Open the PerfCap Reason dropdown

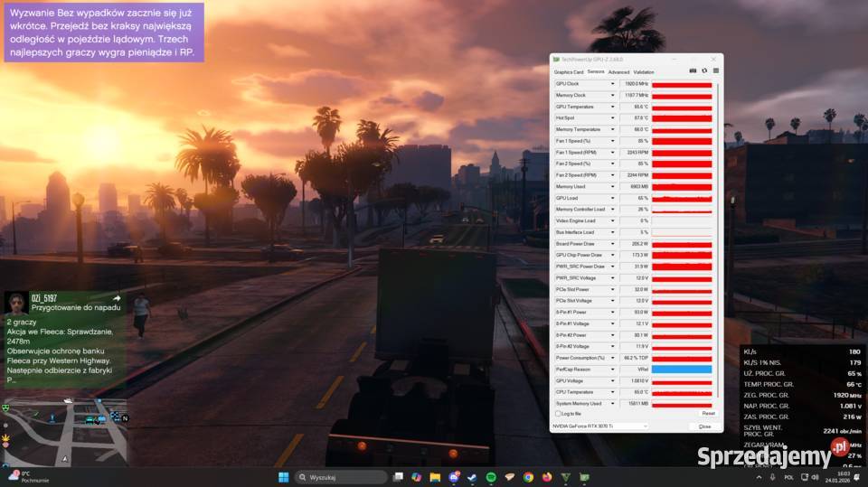(x=612, y=370)
